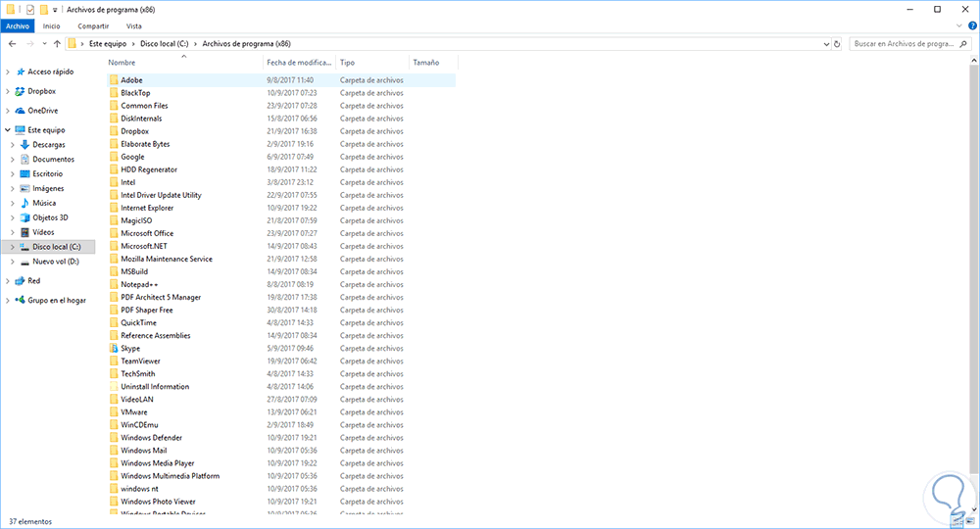Expand the Red tree node
The height and width of the screenshot is (529, 980).
coord(8,281)
